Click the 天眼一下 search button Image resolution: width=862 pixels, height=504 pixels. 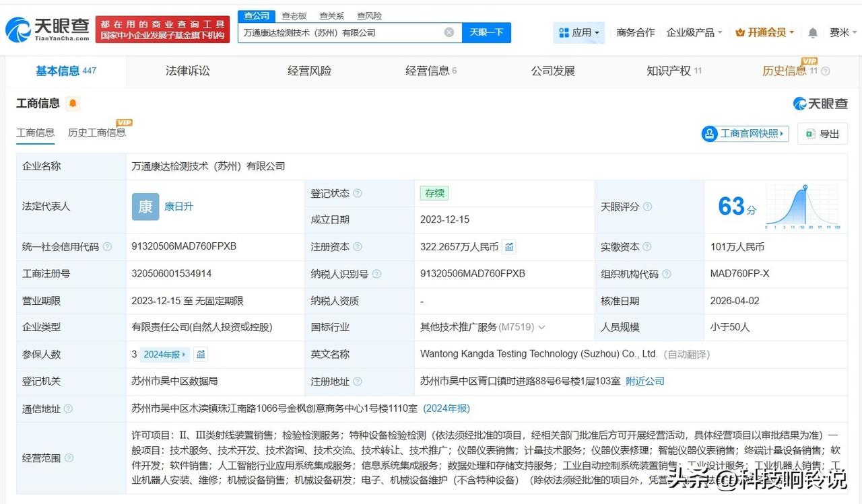coord(486,32)
